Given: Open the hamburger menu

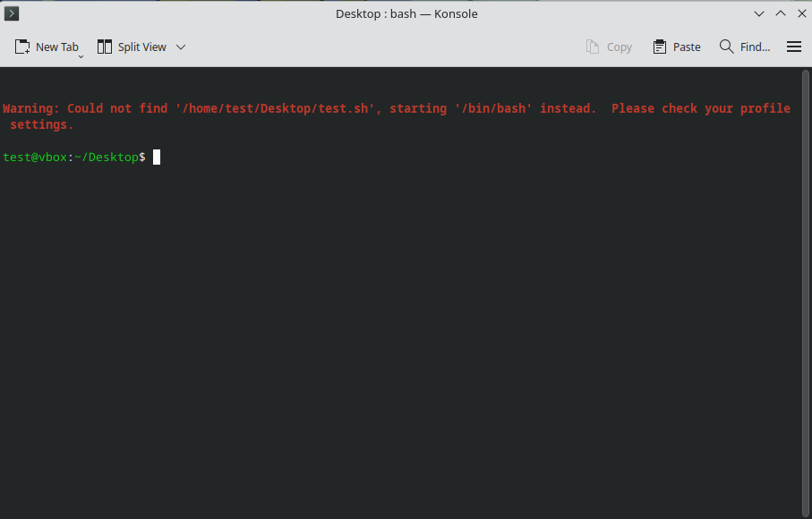Looking at the screenshot, I should (794, 47).
